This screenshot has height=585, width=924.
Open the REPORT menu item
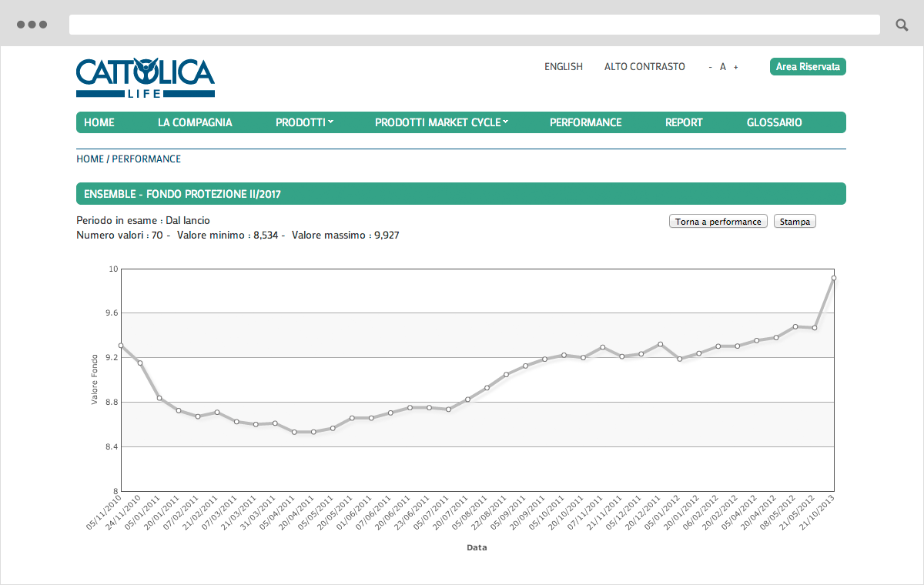[684, 122]
